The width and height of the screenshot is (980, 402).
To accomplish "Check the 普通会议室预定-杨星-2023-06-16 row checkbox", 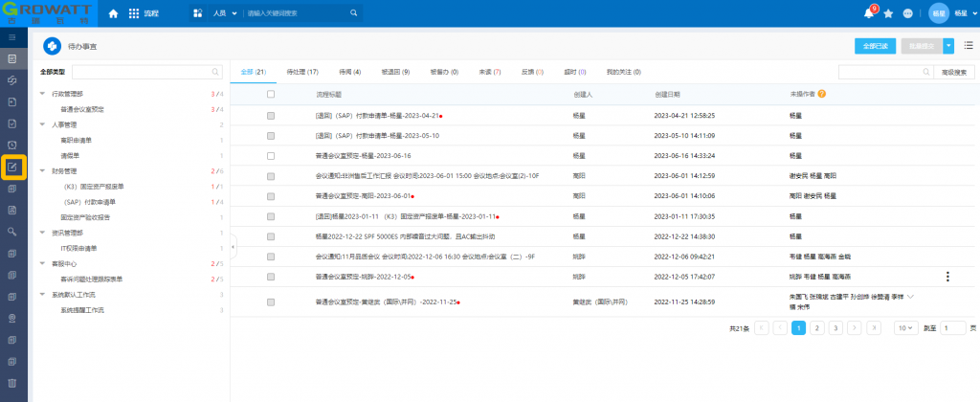I will [x=271, y=156].
